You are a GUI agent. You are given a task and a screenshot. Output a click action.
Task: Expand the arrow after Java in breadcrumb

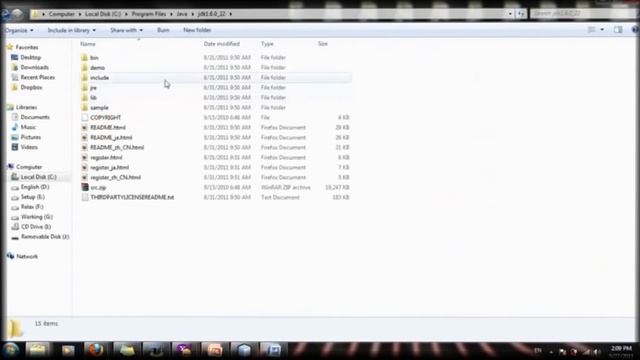(x=193, y=14)
